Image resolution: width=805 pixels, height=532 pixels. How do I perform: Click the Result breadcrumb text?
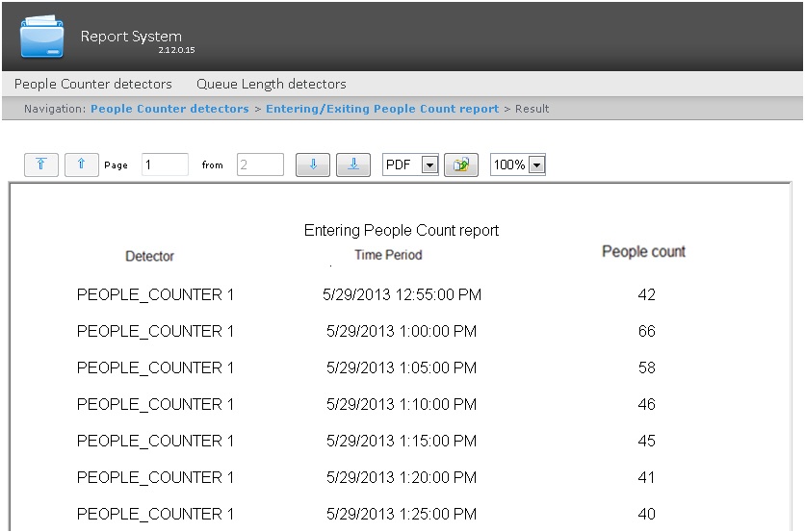coord(532,109)
